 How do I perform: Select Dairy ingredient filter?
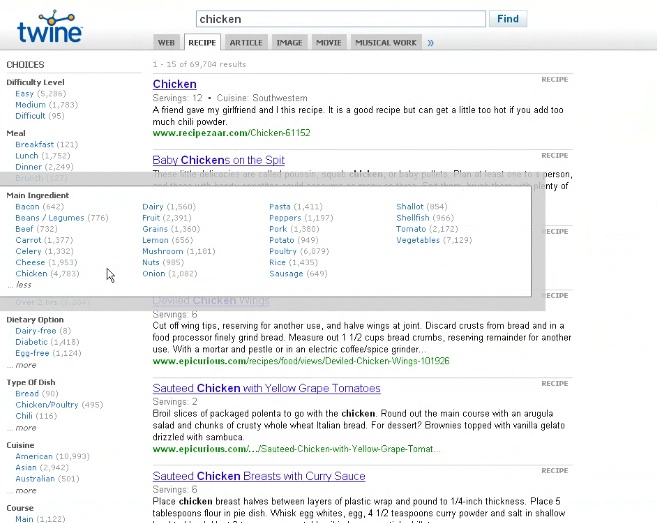pyautogui.click(x=153, y=207)
